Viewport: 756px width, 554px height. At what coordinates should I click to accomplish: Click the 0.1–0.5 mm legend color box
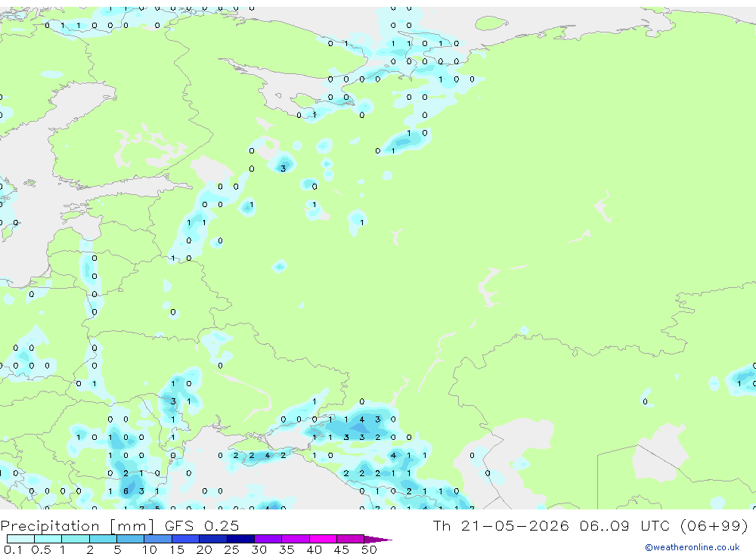[20, 539]
